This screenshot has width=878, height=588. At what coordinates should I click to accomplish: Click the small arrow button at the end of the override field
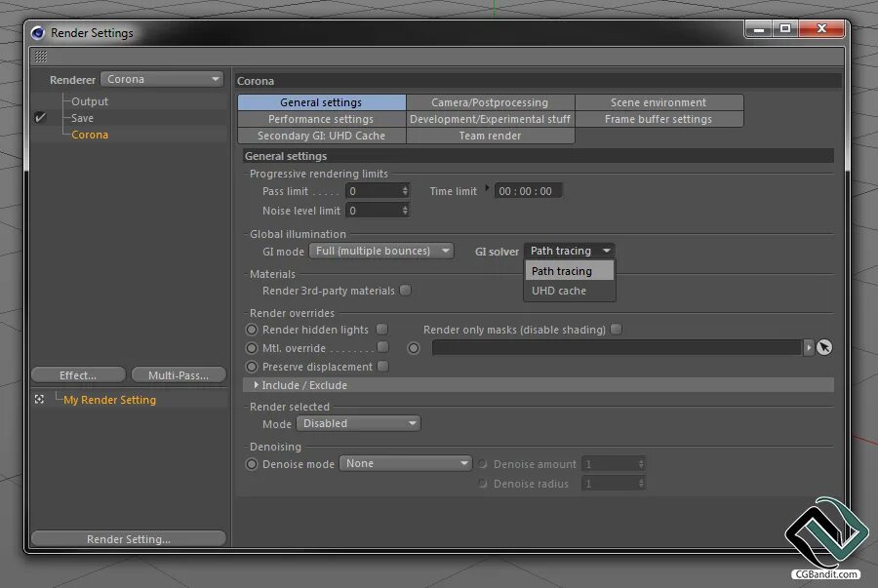809,347
